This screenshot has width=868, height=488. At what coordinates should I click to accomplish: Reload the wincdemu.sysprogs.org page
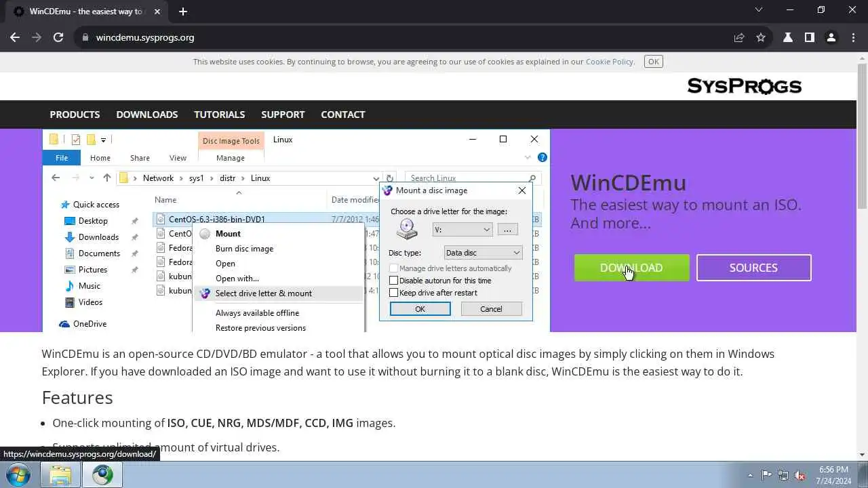(x=58, y=37)
